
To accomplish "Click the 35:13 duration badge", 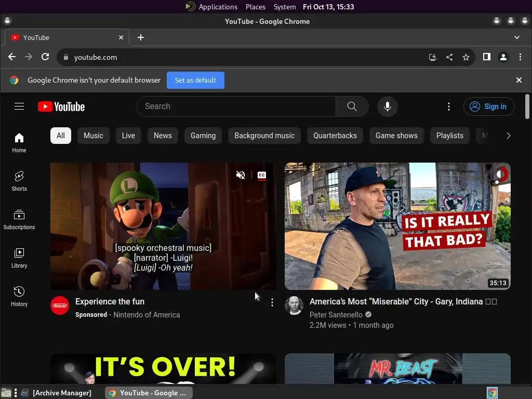I will (x=498, y=283).
